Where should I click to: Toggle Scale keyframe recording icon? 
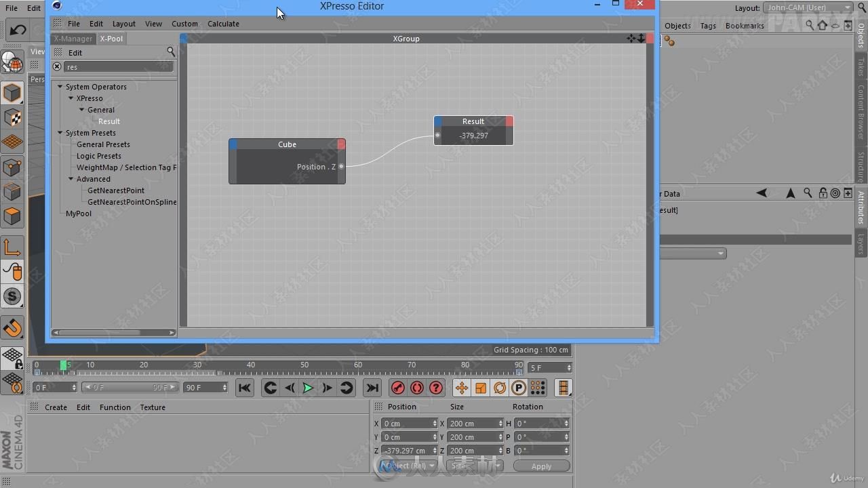(x=481, y=388)
